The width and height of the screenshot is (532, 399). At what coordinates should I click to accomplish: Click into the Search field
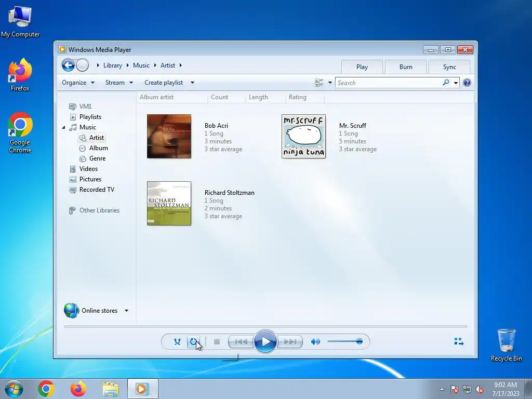389,83
